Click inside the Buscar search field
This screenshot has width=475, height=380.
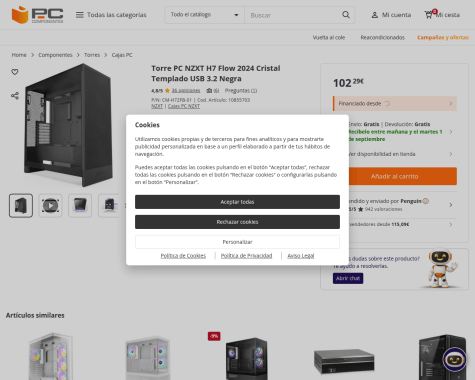[293, 15]
